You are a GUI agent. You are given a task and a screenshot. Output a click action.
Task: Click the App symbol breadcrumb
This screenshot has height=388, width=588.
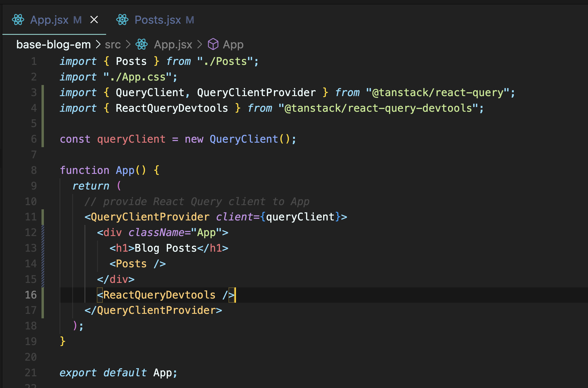tap(233, 45)
